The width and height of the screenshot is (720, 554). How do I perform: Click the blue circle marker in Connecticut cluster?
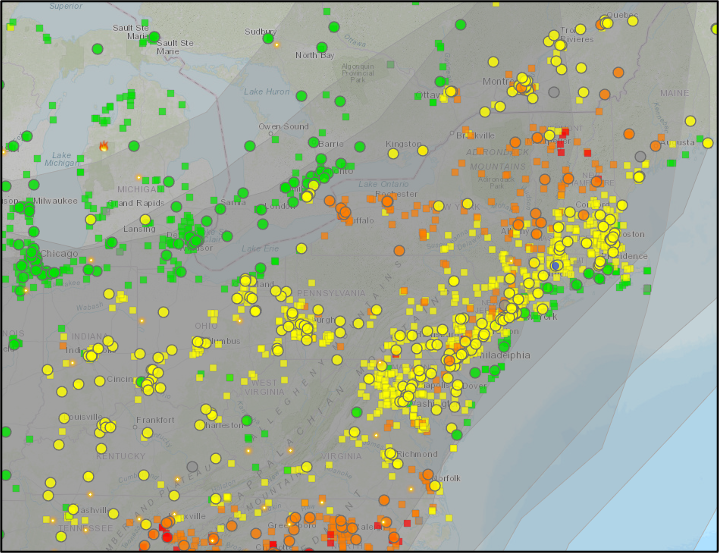coord(555,266)
